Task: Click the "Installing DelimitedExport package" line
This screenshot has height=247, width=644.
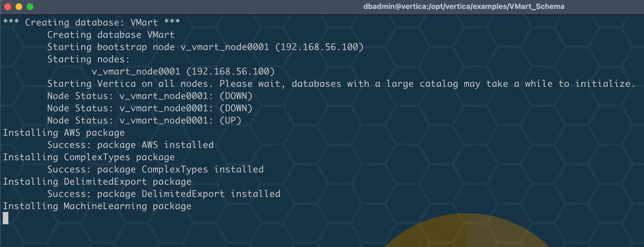Action: 97,182
